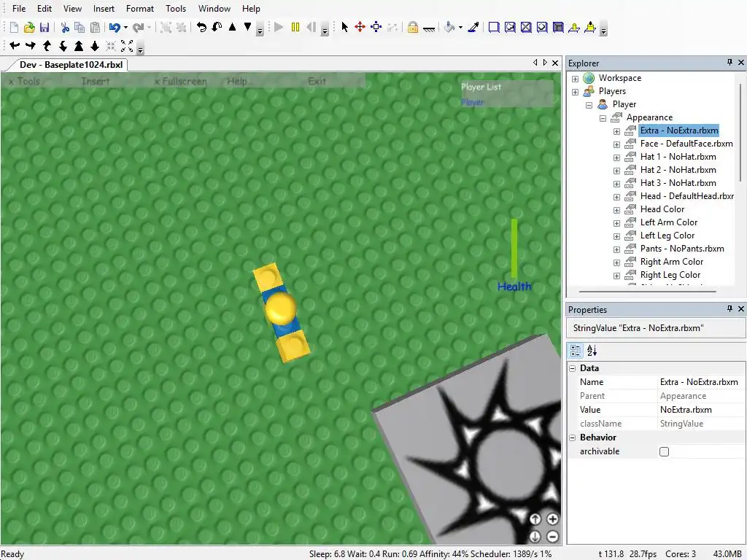The image size is (747, 560).
Task: Expand the Face - DefaultFace.rbxm node
Action: (x=616, y=144)
